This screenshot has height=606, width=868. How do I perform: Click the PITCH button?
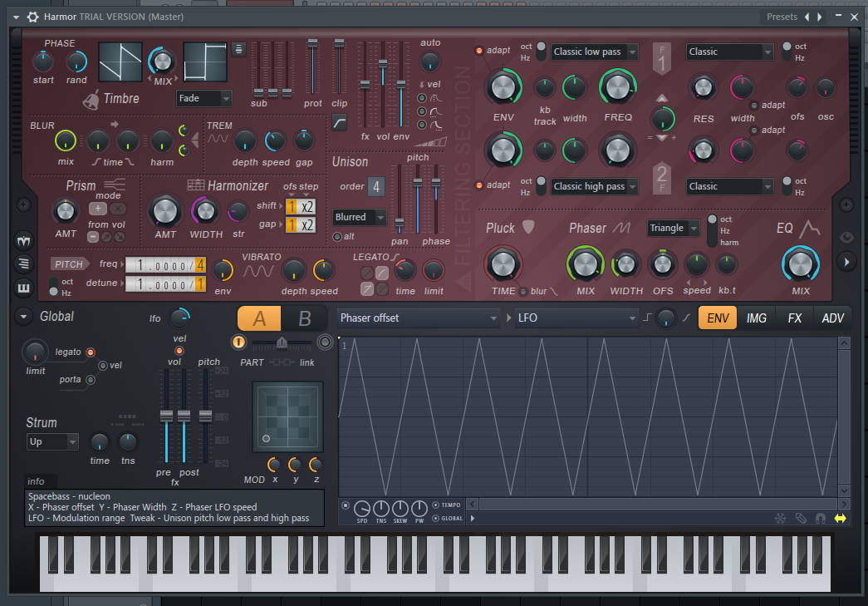(69, 264)
